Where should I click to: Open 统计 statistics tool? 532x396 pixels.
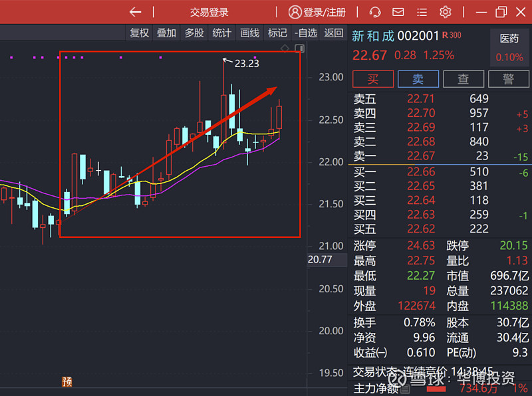(x=221, y=33)
